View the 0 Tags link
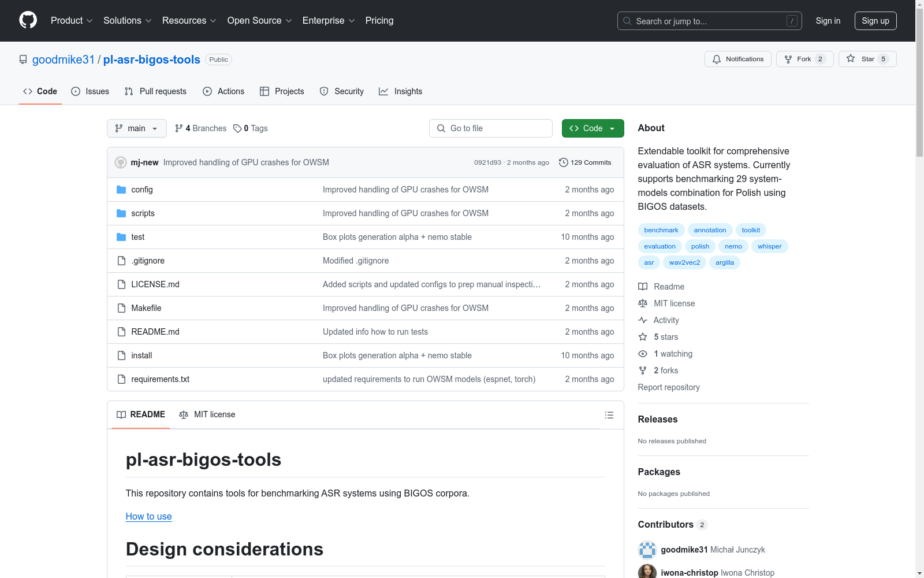This screenshot has height=578, width=924. click(x=251, y=128)
